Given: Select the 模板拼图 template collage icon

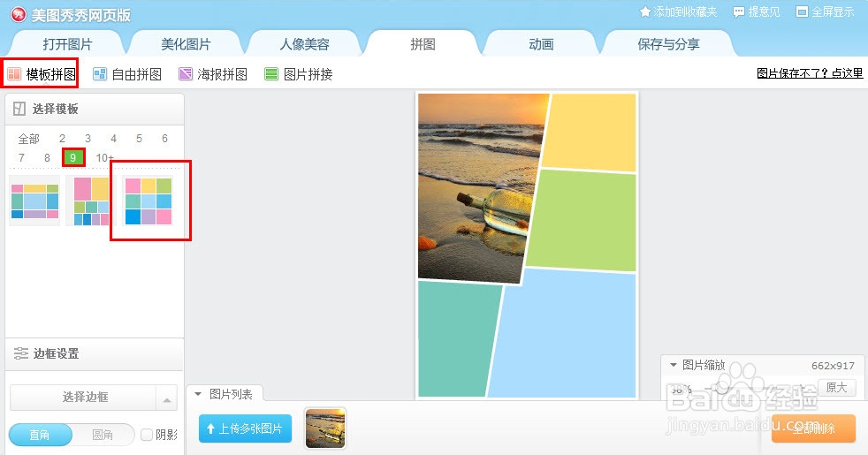Looking at the screenshot, I should pyautogui.click(x=14, y=73).
